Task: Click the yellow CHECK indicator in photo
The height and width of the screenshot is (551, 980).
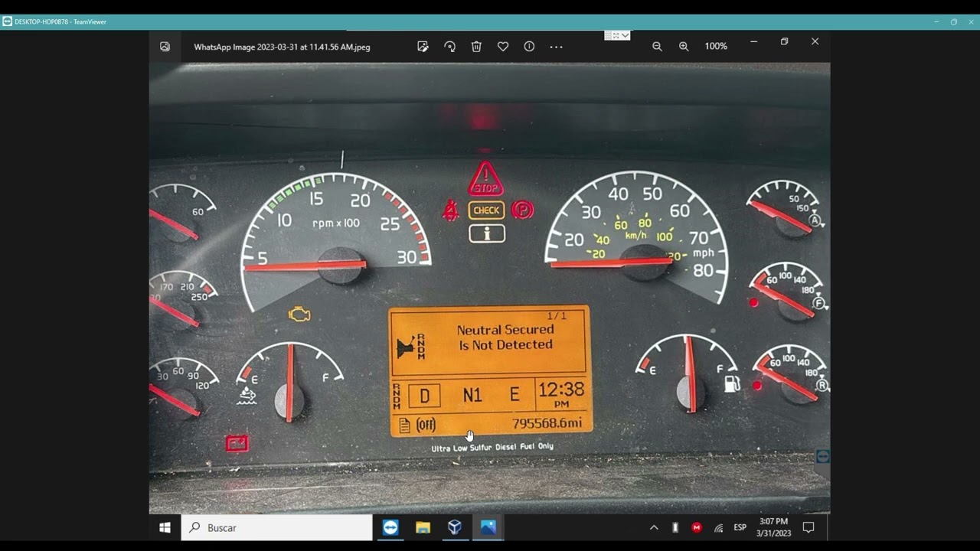Action: coord(486,210)
